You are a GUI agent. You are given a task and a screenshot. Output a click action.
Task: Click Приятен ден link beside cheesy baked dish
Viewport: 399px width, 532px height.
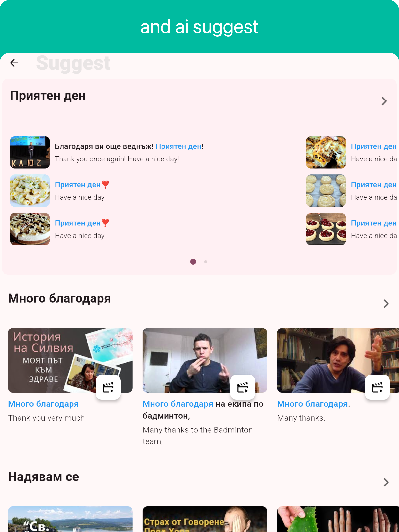point(374,146)
